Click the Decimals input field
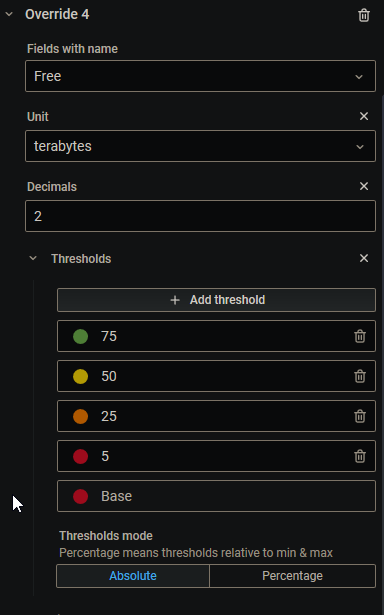 click(x=200, y=216)
